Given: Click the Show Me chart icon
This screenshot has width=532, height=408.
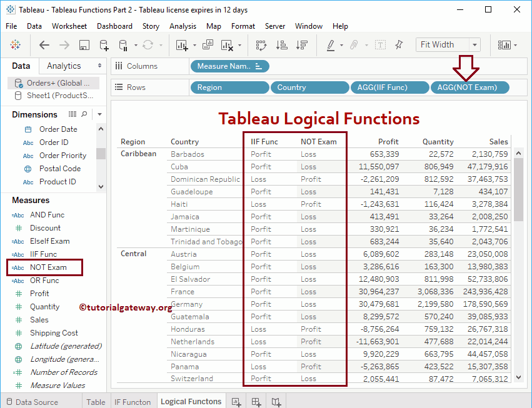Looking at the screenshot, I should (504, 45).
